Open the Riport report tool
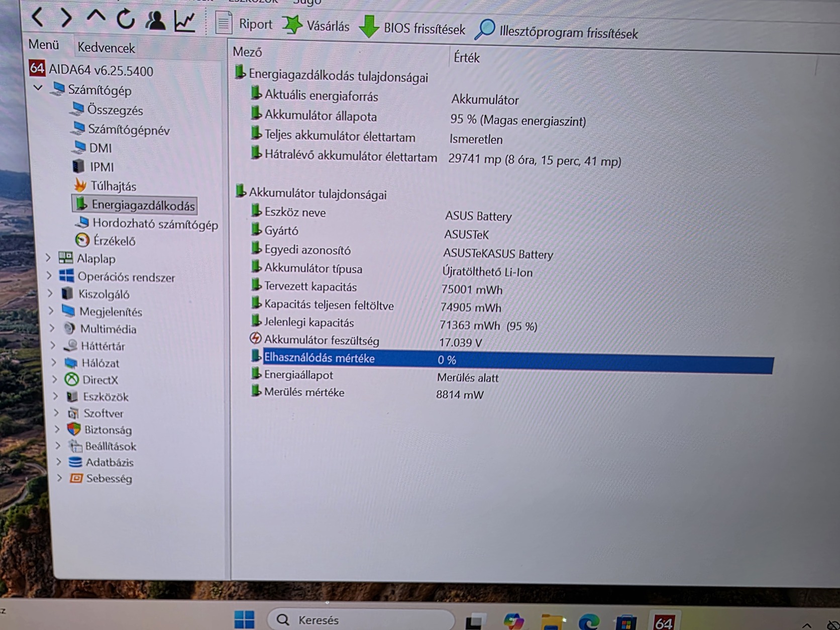Image resolution: width=840 pixels, height=630 pixels. pos(244,23)
